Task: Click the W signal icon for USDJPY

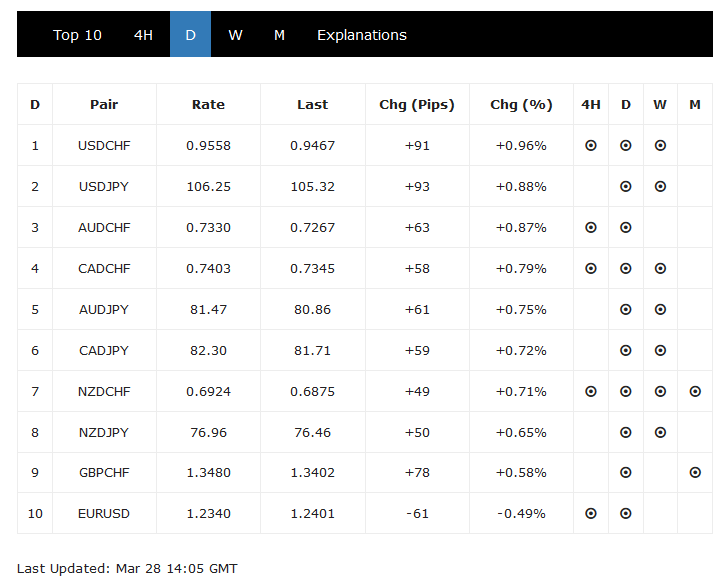Action: point(660,186)
